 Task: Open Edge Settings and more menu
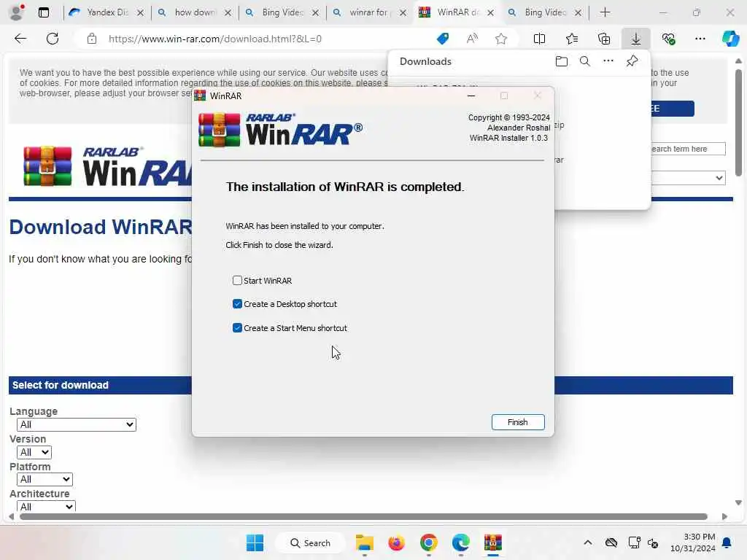(x=700, y=39)
